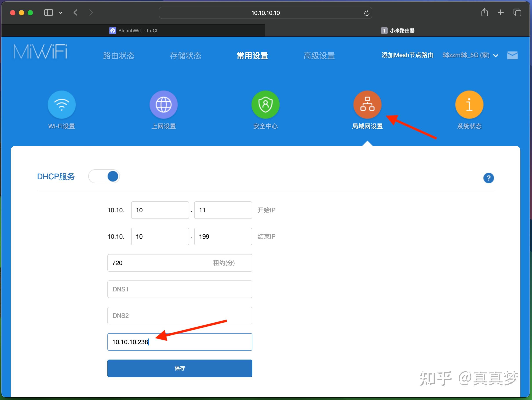Image resolution: width=532 pixels, height=400 pixels.
Task: Reload the current page
Action: coord(367,13)
